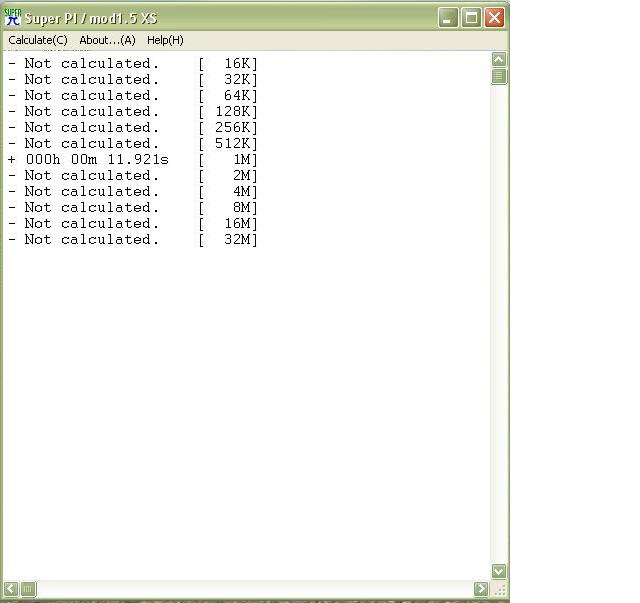The height and width of the screenshot is (603, 640).
Task: Click the 512K not calculated row
Action: click(133, 144)
